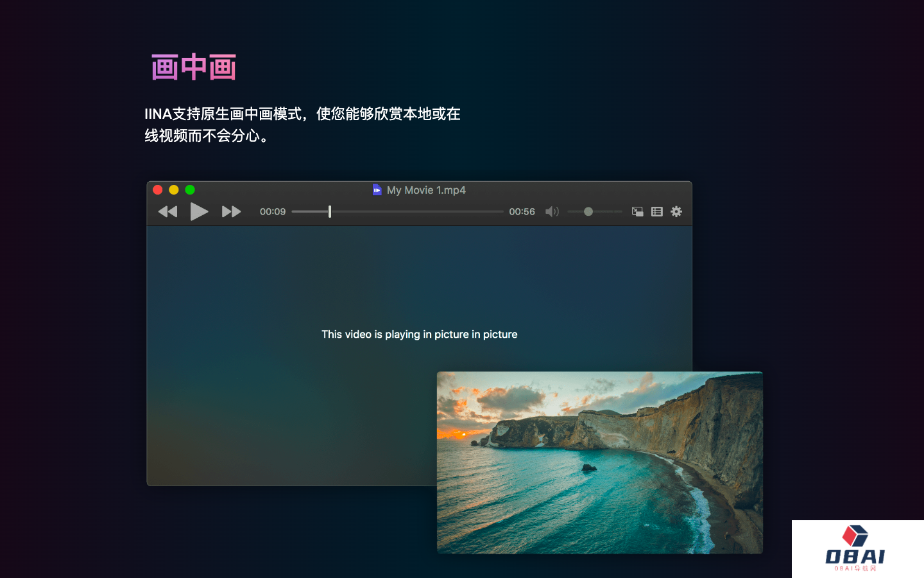Open the OBAI logo link
This screenshot has height=578, width=924.
(856, 549)
